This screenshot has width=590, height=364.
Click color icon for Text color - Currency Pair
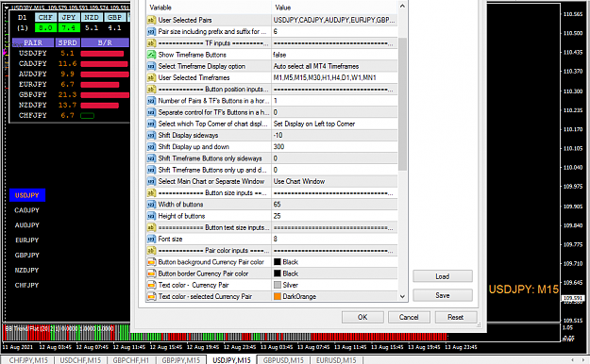coord(151,285)
